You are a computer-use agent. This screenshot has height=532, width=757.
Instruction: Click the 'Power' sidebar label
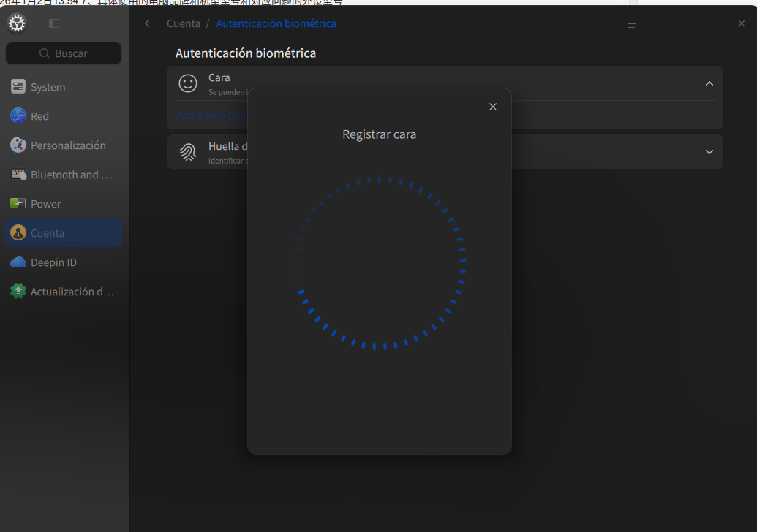46,204
